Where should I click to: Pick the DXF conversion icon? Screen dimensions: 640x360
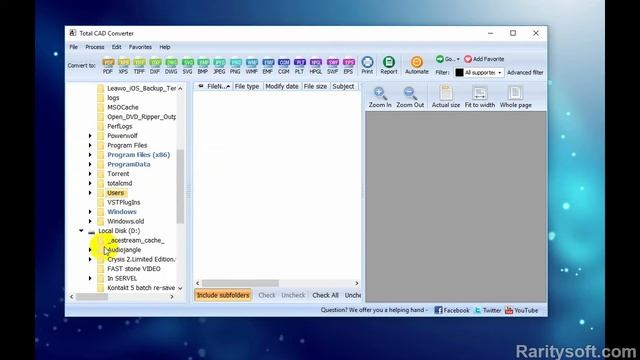coord(155,65)
